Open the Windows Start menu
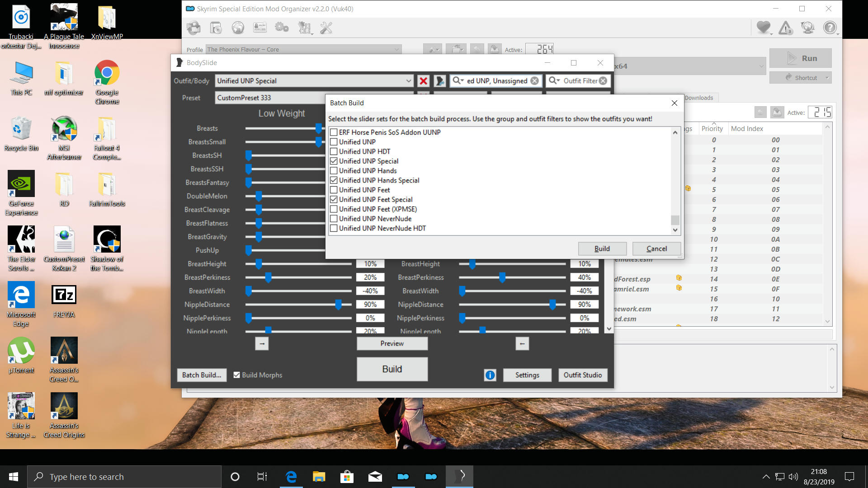This screenshot has width=868, height=488. pos(14,477)
